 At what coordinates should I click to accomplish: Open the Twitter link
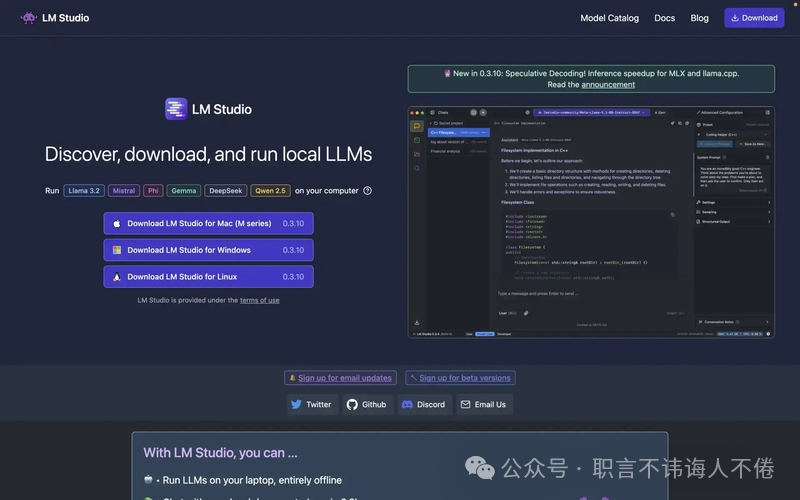tap(312, 404)
